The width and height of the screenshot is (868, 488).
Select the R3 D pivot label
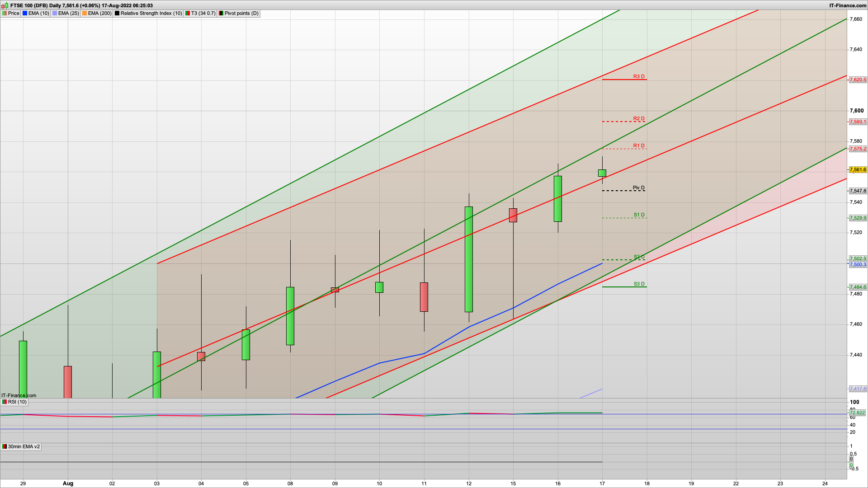click(x=639, y=76)
